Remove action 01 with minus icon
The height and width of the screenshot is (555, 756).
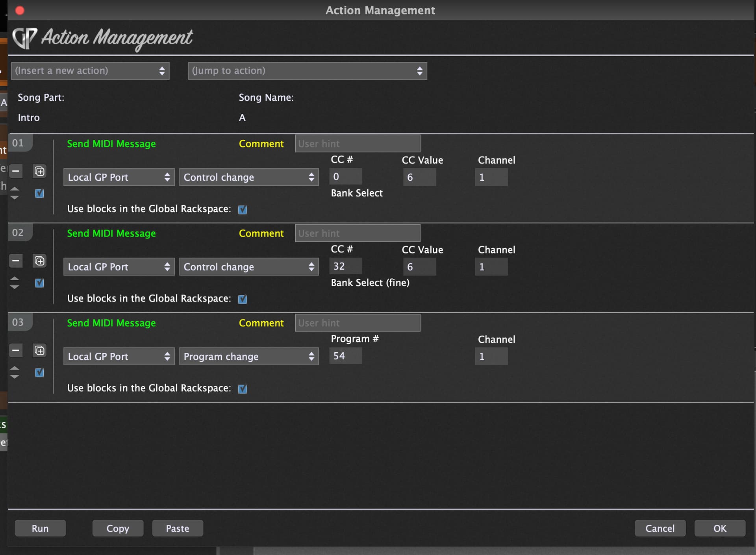(x=16, y=171)
